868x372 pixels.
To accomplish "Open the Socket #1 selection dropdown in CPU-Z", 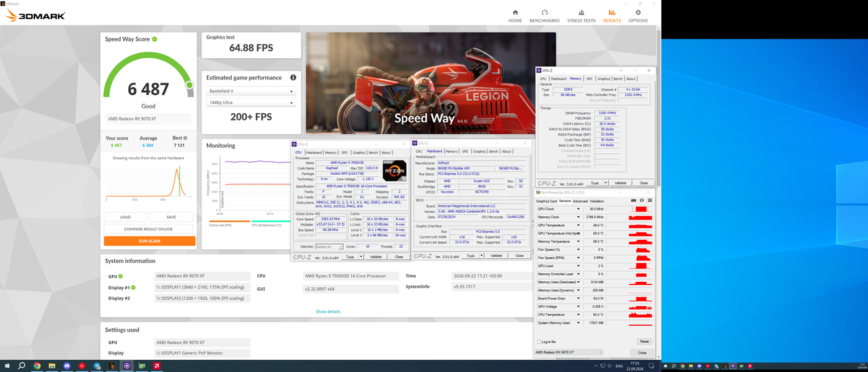I will [330, 247].
